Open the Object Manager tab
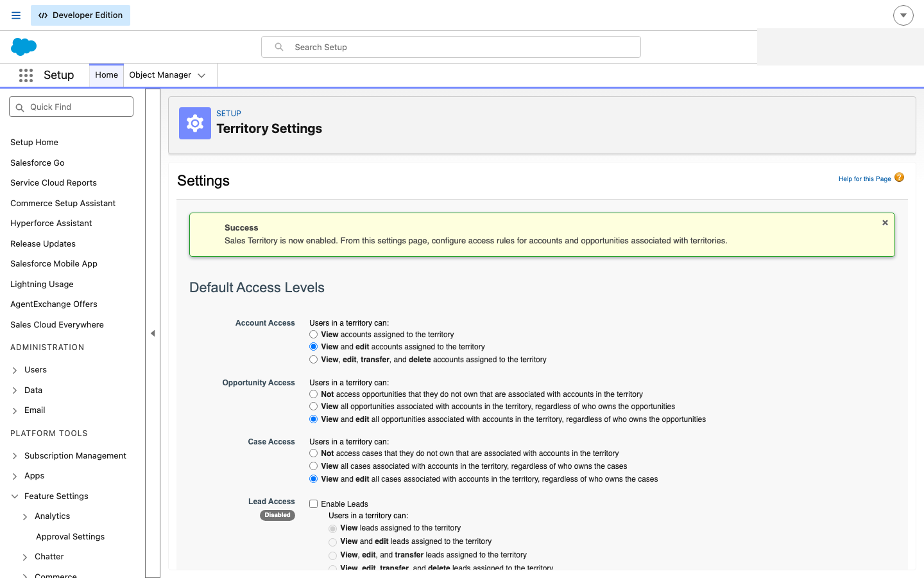This screenshot has height=578, width=924. point(160,75)
